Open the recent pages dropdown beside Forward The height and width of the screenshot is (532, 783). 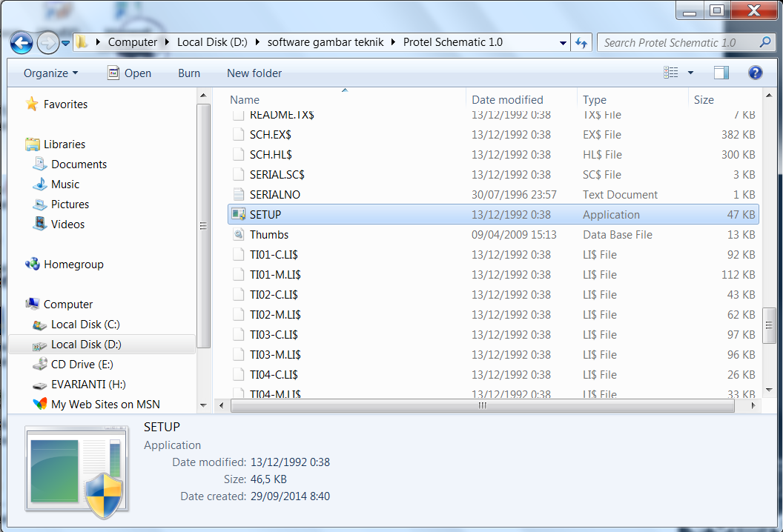click(x=65, y=44)
